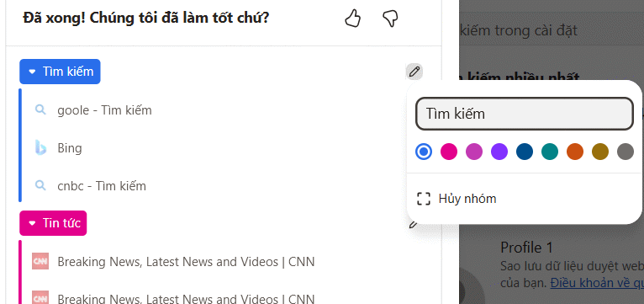
Task: Open the Bing tab entry
Action: [70, 148]
